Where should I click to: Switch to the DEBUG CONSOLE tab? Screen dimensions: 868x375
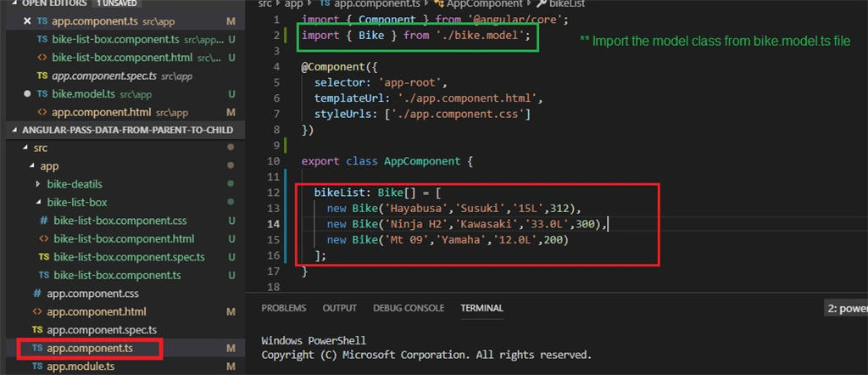[x=409, y=308]
